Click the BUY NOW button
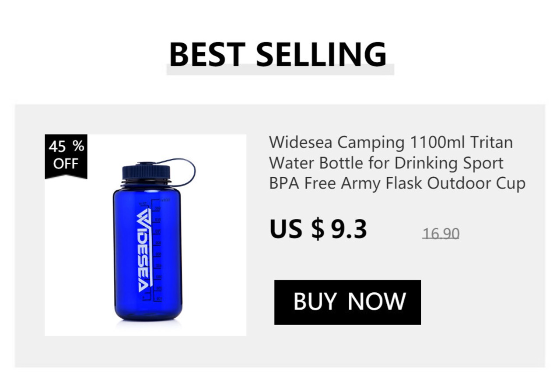This screenshot has width=560, height=392. tap(347, 302)
